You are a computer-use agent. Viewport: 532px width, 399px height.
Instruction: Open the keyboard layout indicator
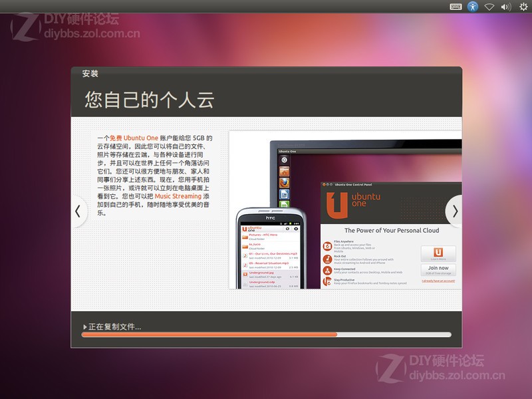(x=456, y=7)
